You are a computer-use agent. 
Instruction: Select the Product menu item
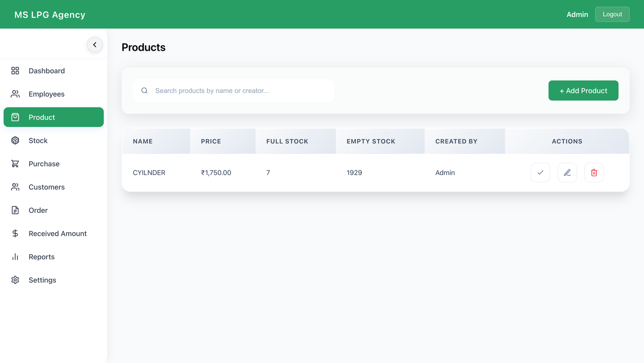click(x=54, y=117)
